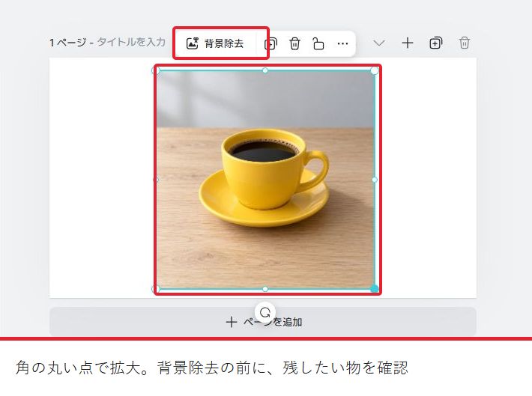Click the greyed-out delete page trash icon
This screenshot has height=396, width=532.
[464, 43]
